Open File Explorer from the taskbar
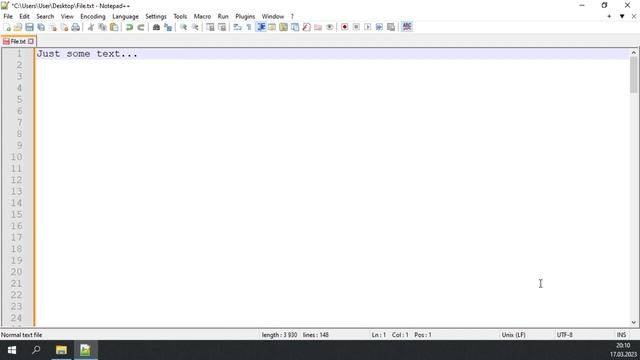Screen dimensions: 640x360 pyautogui.click(x=61, y=350)
